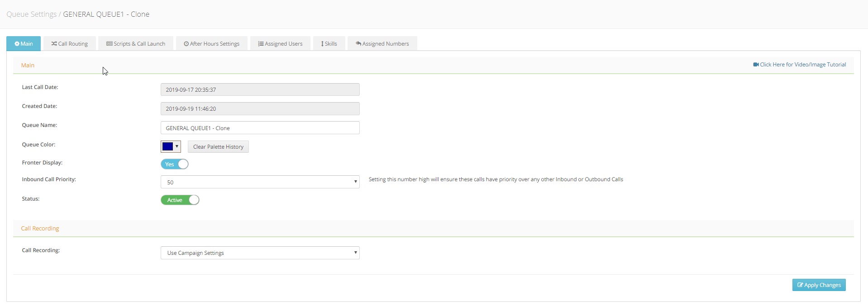868x305 pixels.
Task: Click the Skills tab icon
Action: pos(322,44)
